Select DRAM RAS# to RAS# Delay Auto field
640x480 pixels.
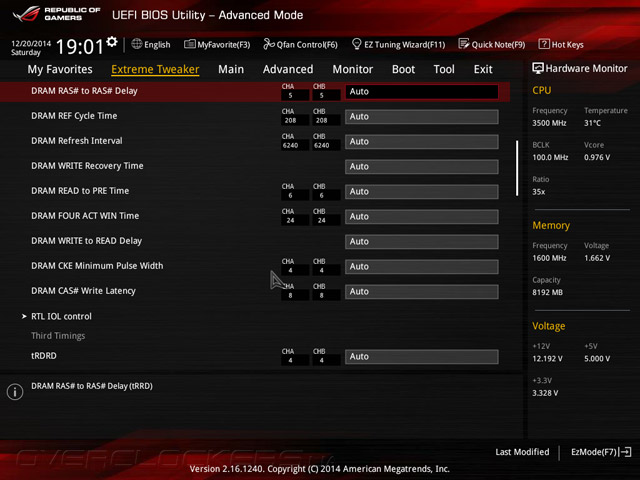click(422, 91)
